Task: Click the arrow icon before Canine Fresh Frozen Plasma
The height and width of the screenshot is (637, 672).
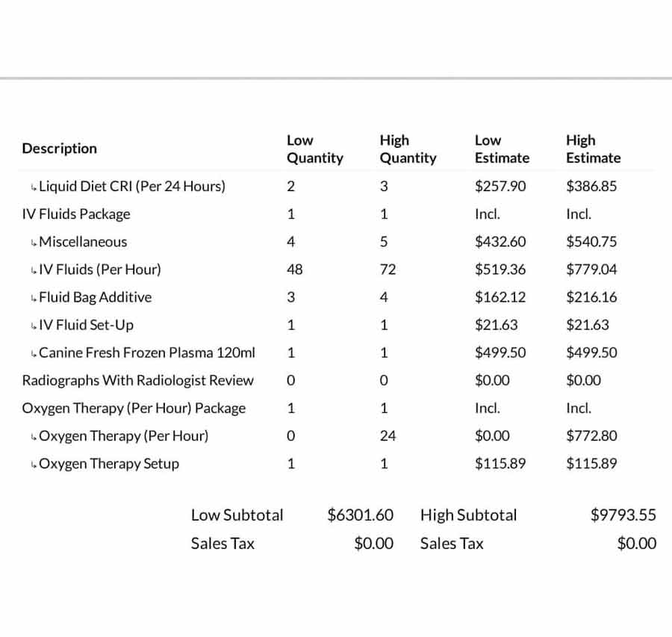Action: coord(33,353)
